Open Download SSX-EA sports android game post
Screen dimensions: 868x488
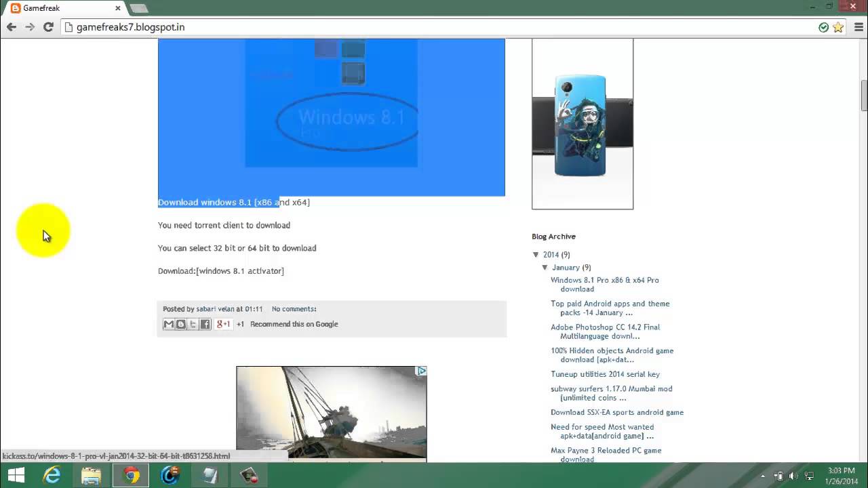(x=617, y=412)
